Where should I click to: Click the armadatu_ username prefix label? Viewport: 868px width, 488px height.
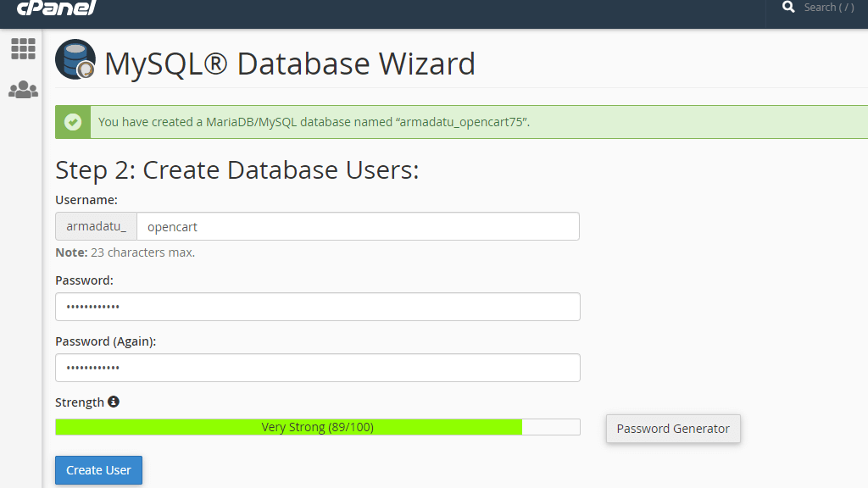(95, 226)
